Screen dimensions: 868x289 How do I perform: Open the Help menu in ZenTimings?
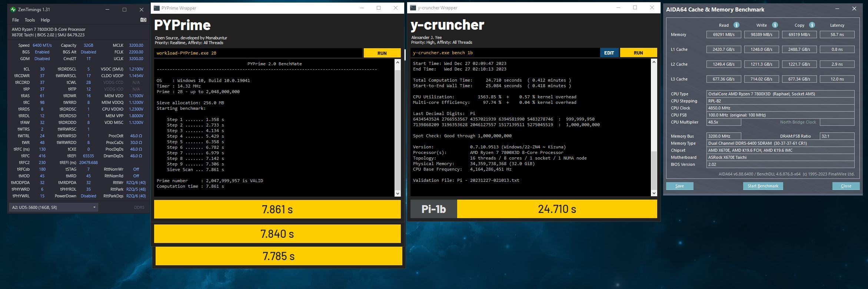pos(45,20)
